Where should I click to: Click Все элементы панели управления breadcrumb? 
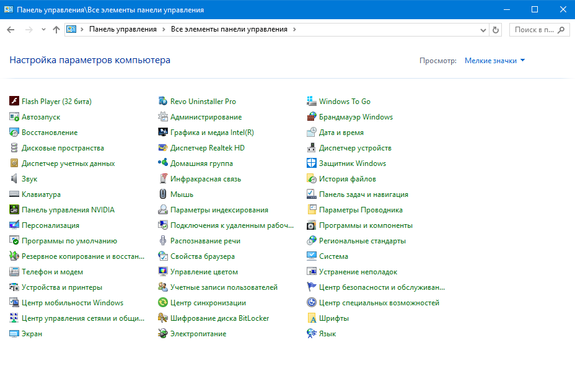tap(229, 29)
